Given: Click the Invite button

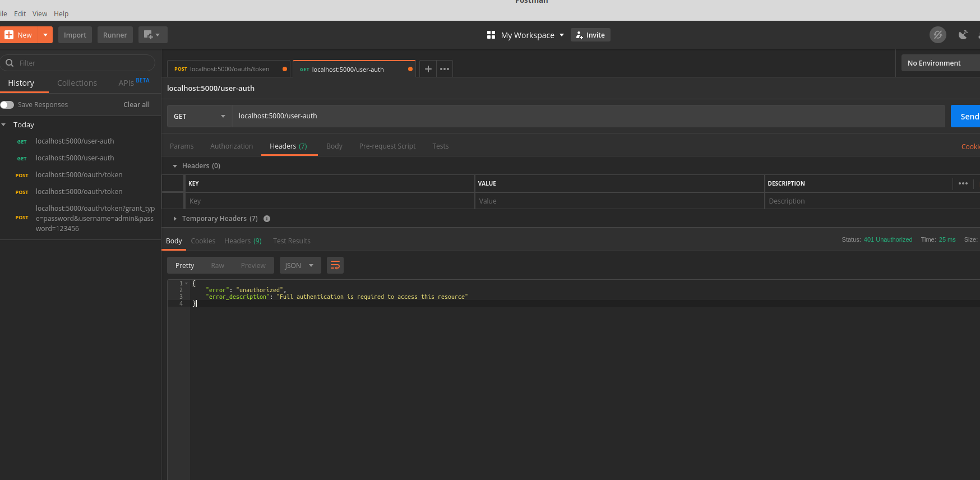Looking at the screenshot, I should [590, 35].
